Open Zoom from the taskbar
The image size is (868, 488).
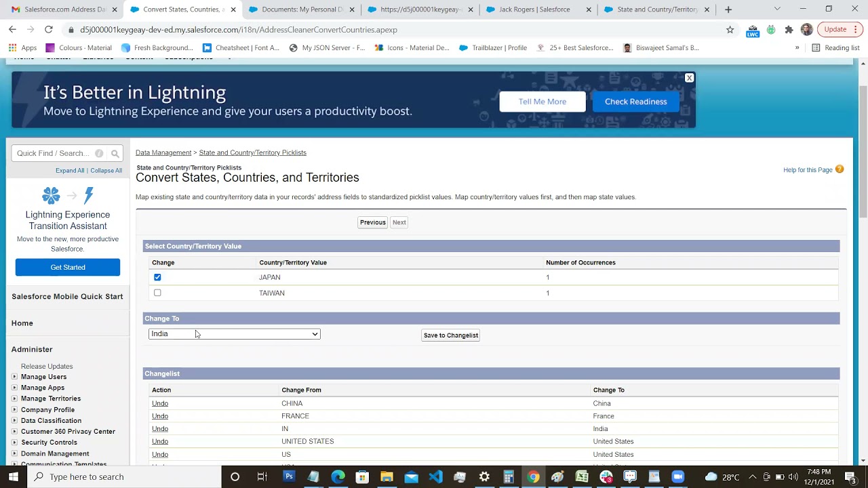tap(678, 476)
